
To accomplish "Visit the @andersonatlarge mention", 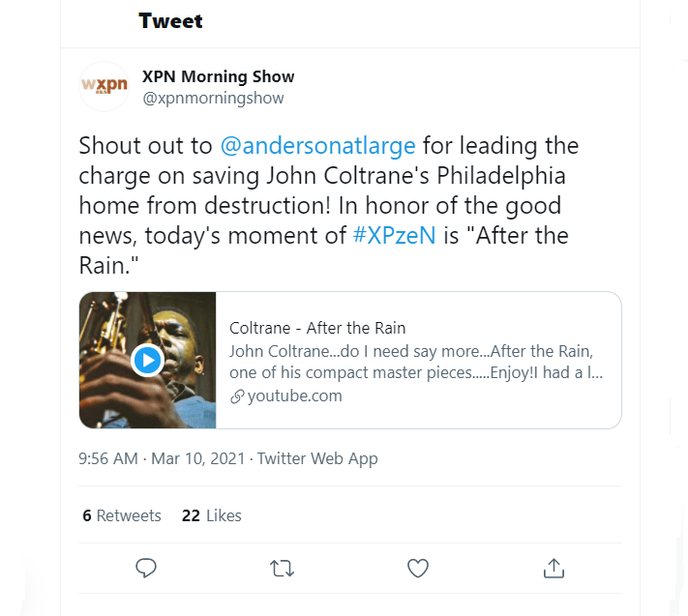I will (317, 146).
